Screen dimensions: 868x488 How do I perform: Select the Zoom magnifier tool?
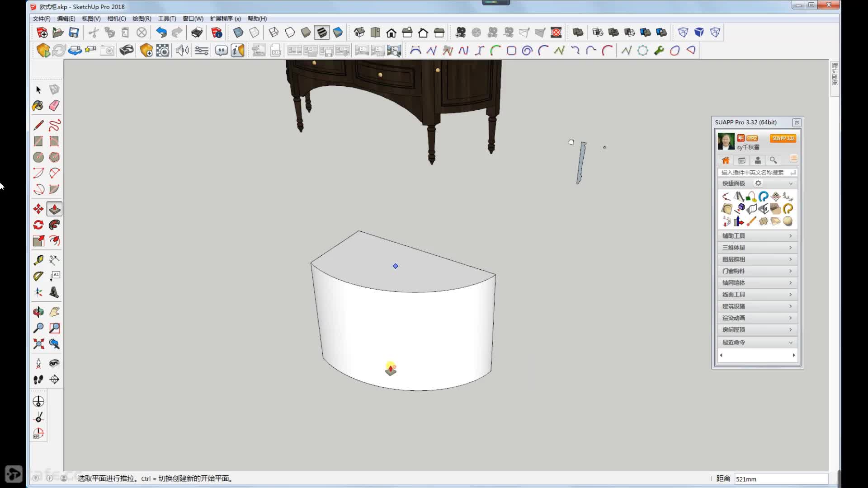[38, 328]
